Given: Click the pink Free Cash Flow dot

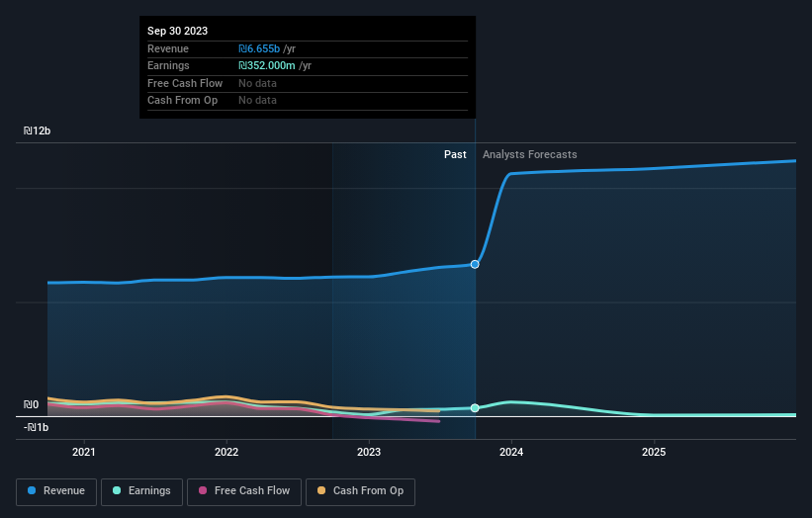Looking at the screenshot, I should (x=203, y=490).
